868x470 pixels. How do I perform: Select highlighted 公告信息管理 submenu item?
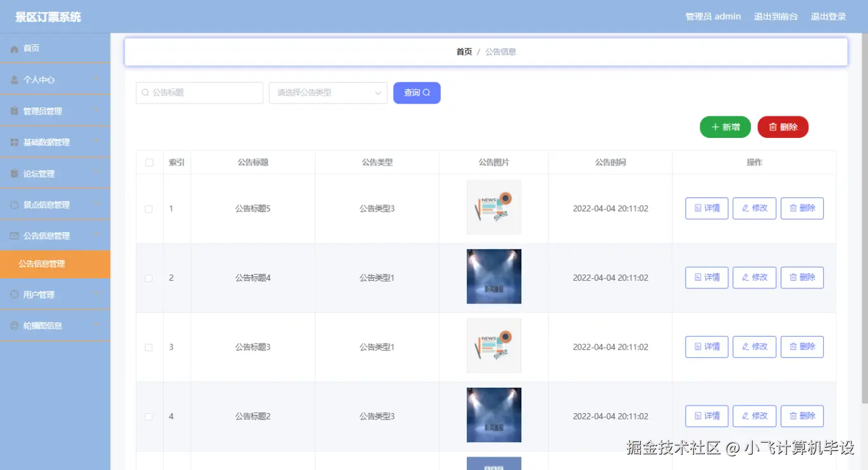55,264
